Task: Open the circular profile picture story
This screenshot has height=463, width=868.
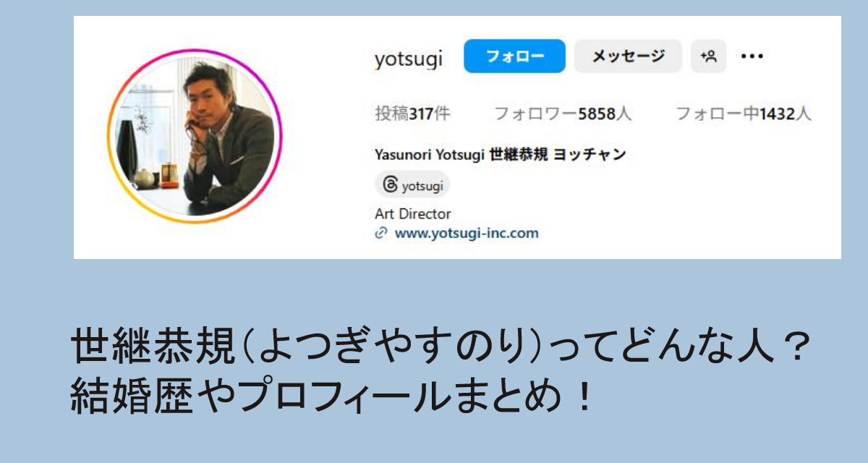Action: coord(195,136)
